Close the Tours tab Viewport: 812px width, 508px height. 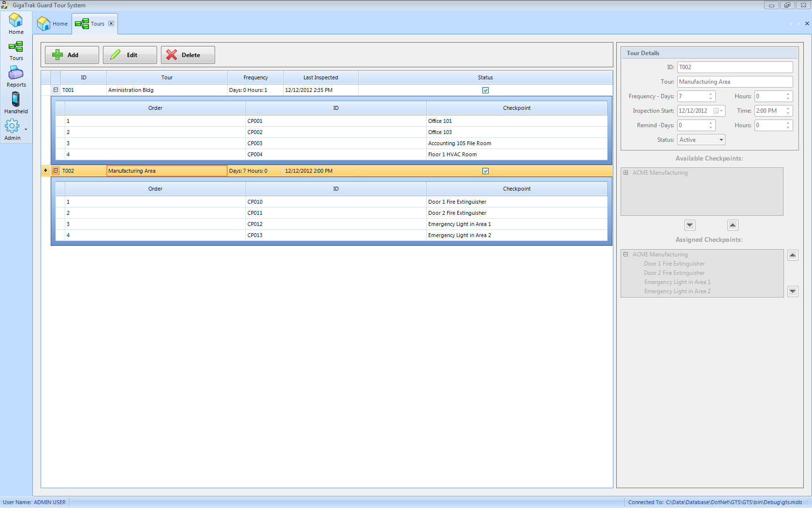(111, 23)
